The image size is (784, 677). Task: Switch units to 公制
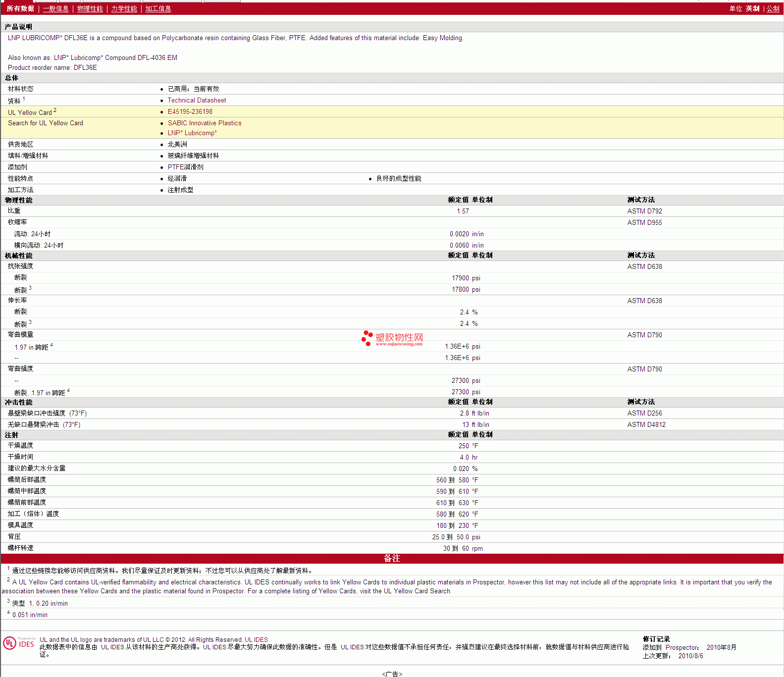point(773,9)
